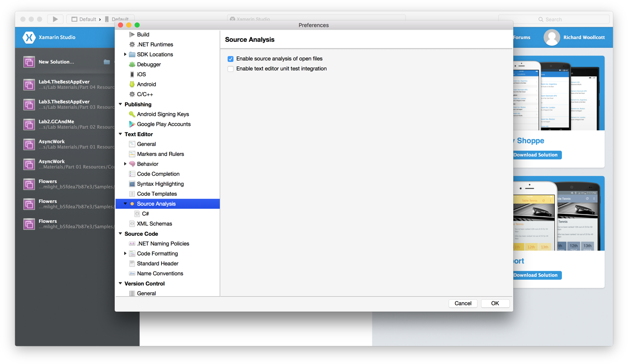The image size is (628, 364).
Task: Open recent solution Lab2.GCAndMe
Action: tap(69, 124)
